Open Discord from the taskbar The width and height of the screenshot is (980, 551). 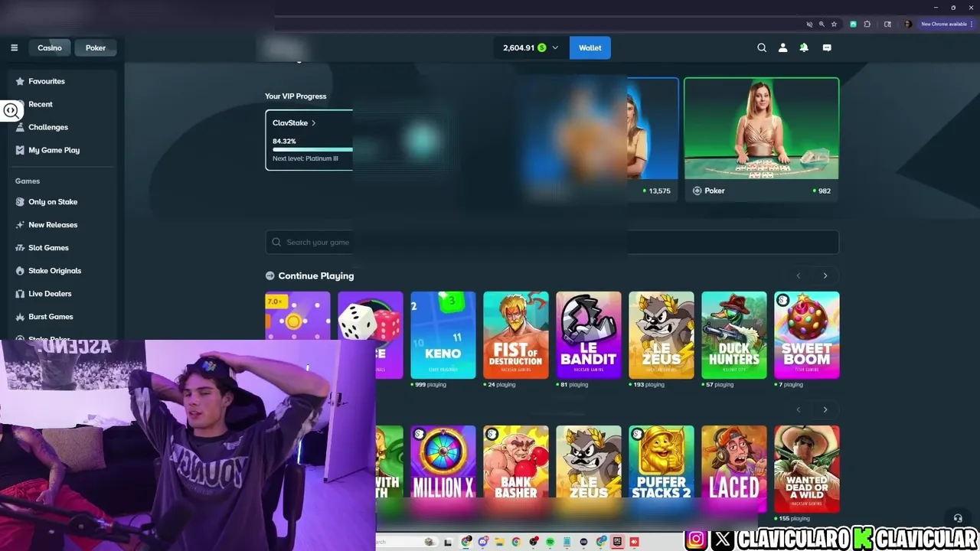click(x=482, y=542)
